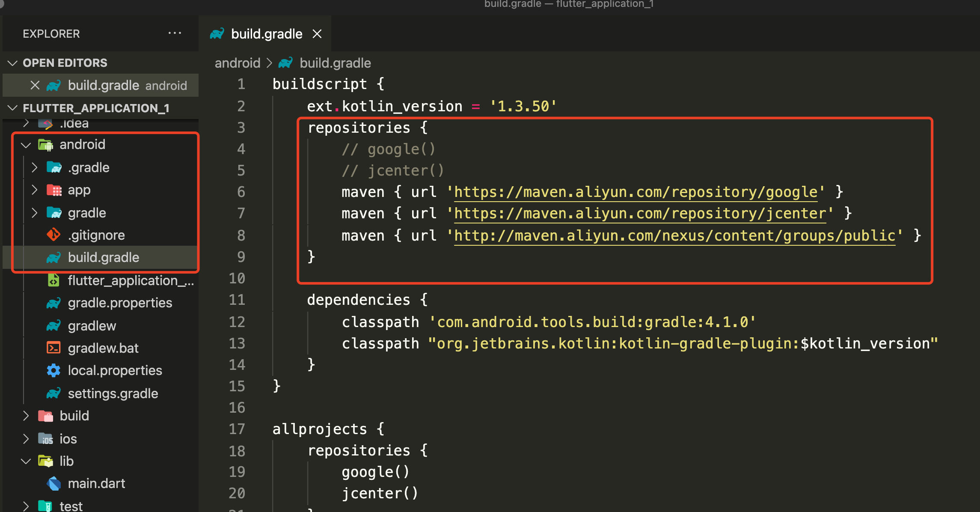Close build.gradle in Open Editors list

tap(35, 85)
